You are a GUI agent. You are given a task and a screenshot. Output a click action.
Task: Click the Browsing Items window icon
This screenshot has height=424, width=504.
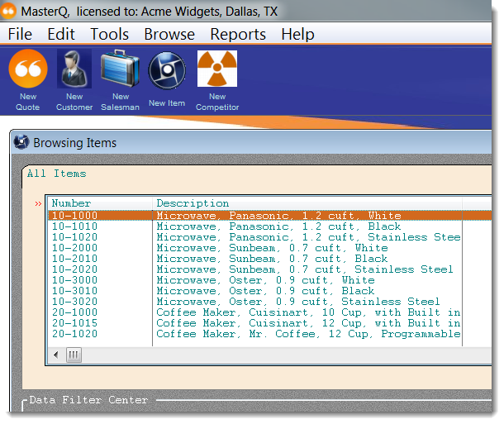(22, 143)
